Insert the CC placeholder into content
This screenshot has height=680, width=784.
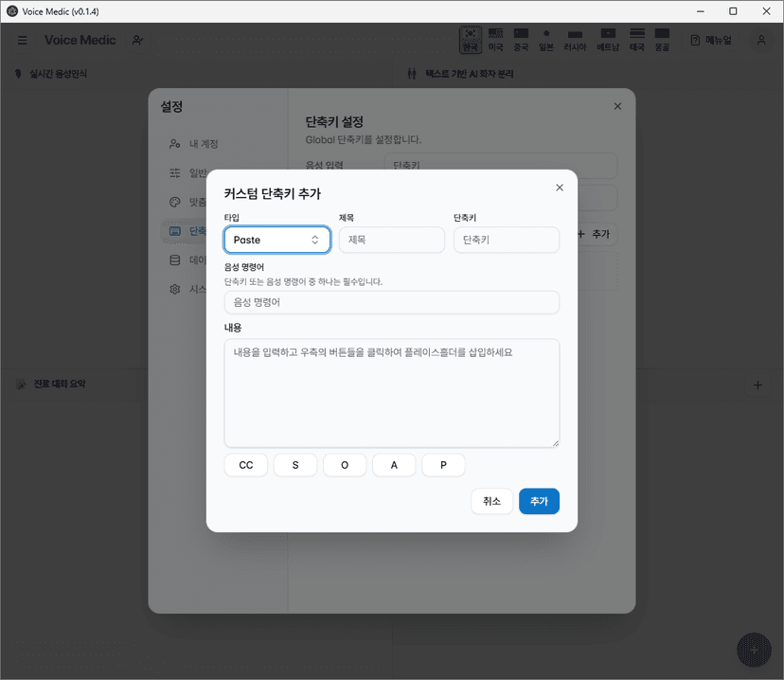(245, 464)
